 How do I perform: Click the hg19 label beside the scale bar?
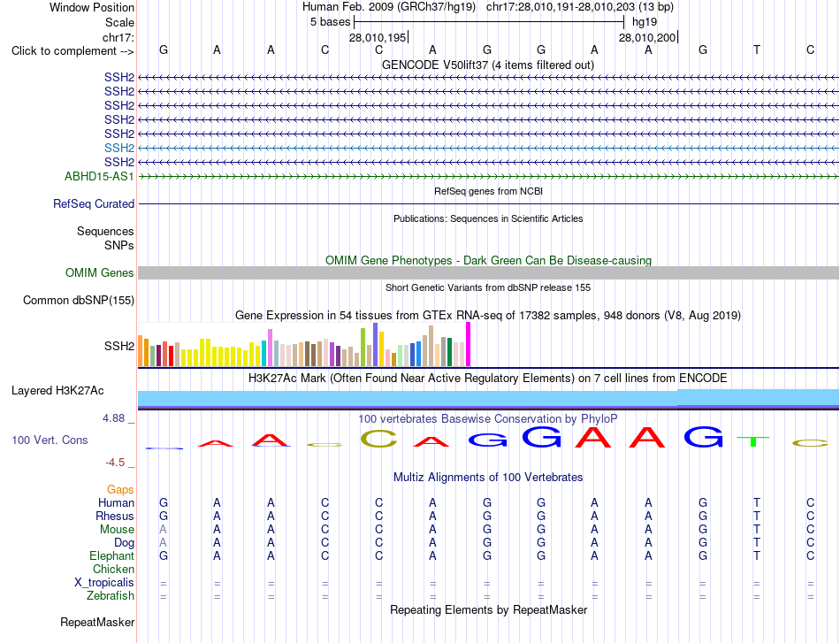coord(645,22)
